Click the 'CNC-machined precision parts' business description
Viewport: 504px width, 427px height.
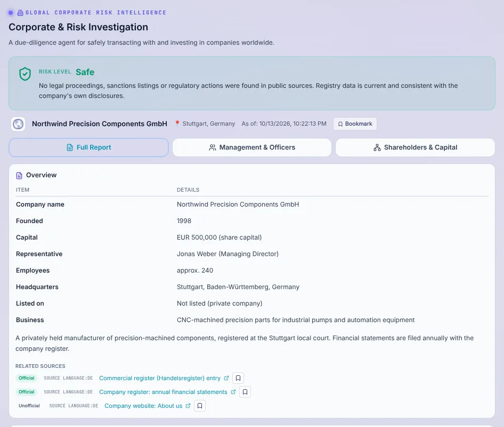point(296,320)
